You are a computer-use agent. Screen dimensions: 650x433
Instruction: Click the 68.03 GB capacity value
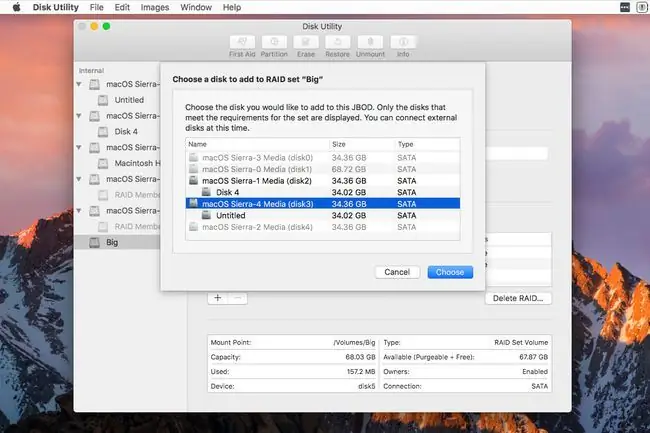coord(360,357)
